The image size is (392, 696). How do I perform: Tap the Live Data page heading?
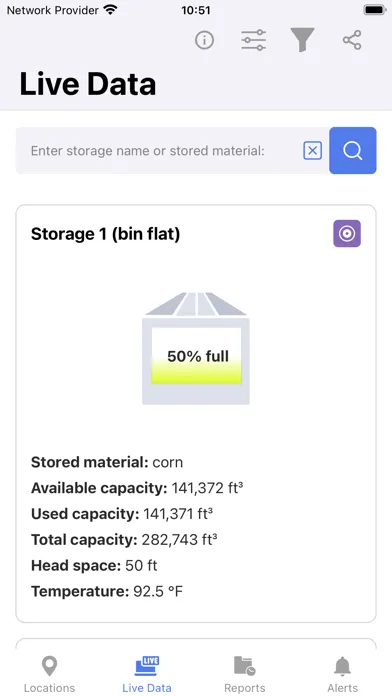point(88,84)
